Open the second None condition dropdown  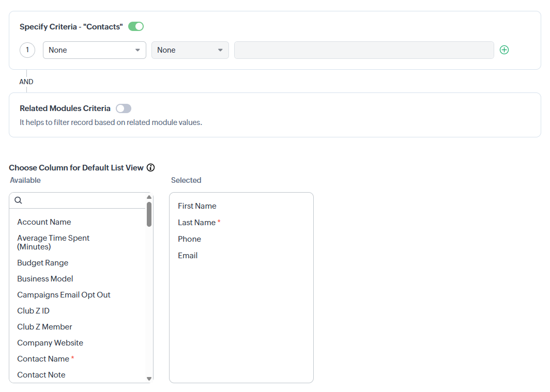click(x=190, y=50)
